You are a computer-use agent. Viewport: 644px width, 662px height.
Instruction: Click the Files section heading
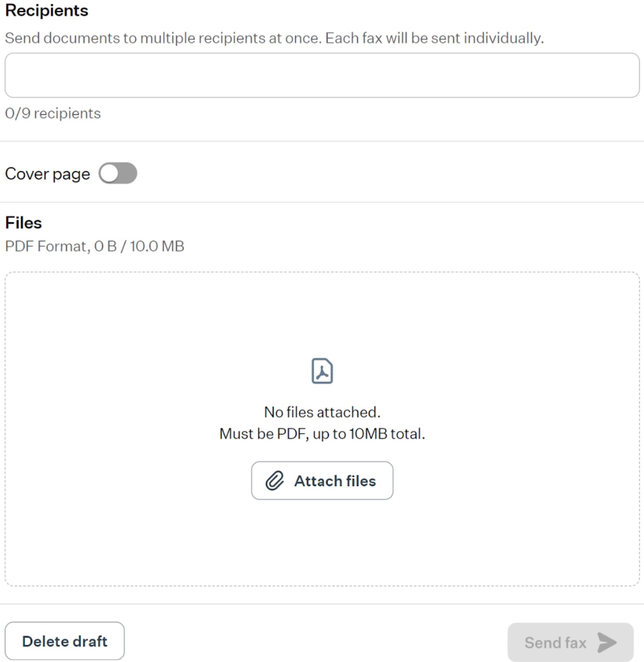[24, 223]
